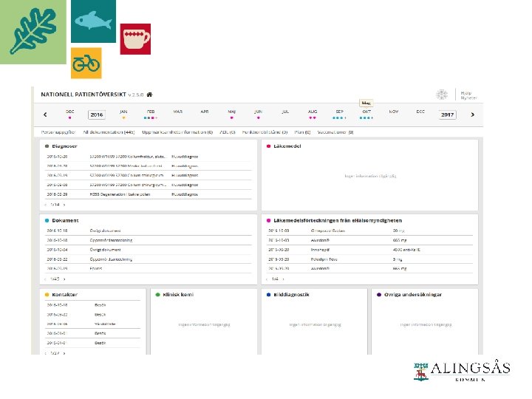Click the Klinisk kemi panel heading

click(x=178, y=295)
